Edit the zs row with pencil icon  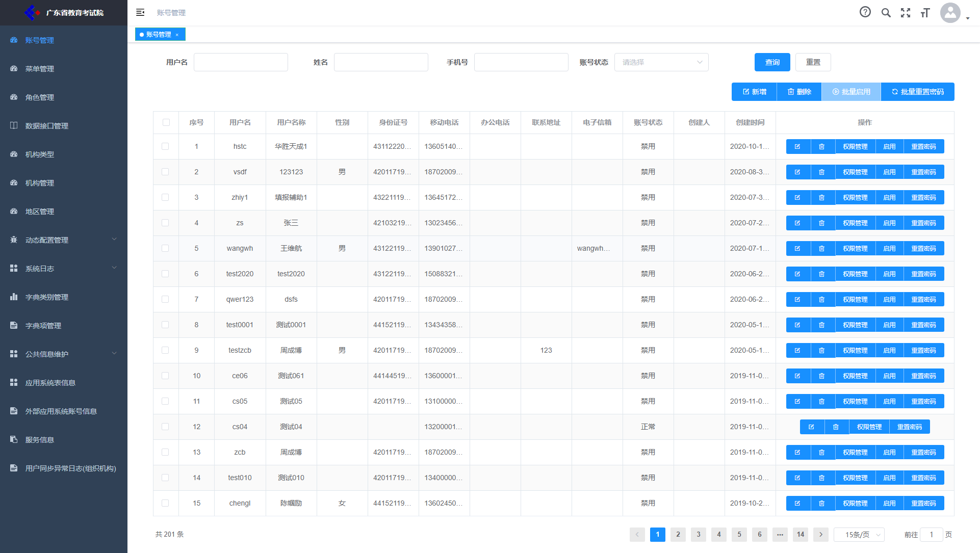797,223
